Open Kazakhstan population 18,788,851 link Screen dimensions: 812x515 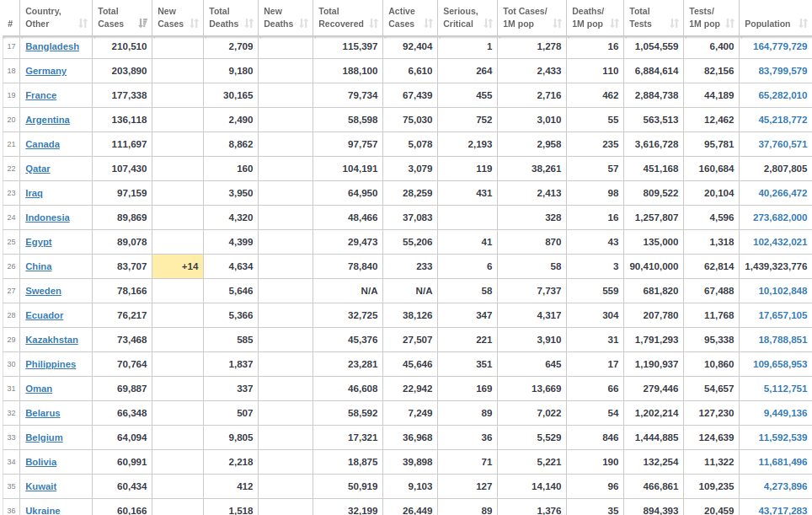(x=783, y=340)
